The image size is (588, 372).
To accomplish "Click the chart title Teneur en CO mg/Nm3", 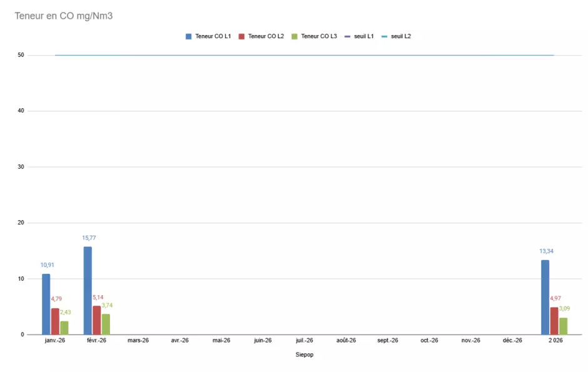I will (64, 16).
